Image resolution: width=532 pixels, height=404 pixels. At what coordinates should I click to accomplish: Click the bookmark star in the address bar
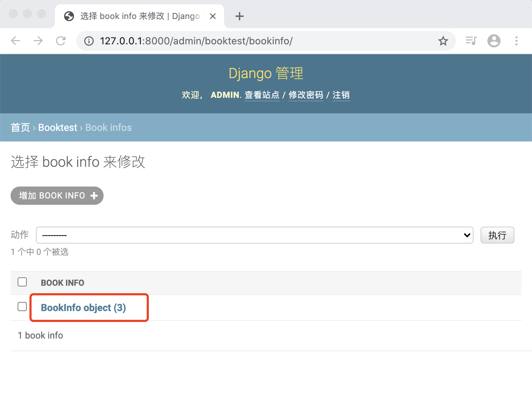(x=443, y=41)
